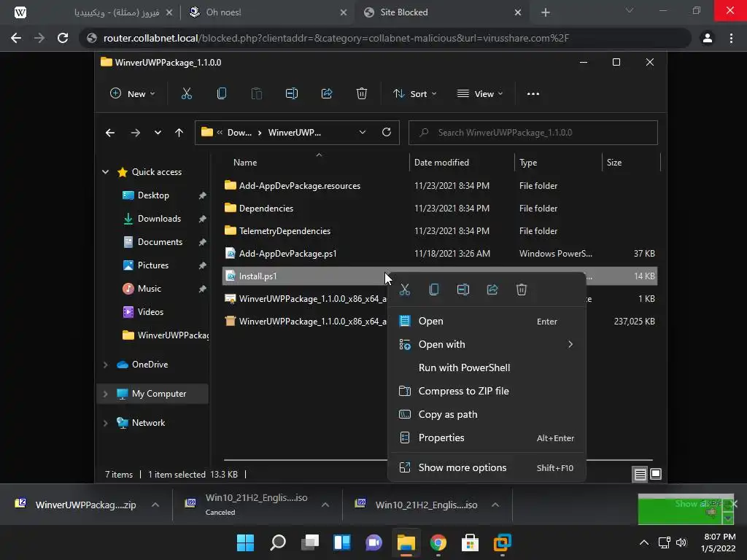The width and height of the screenshot is (747, 560).
Task: Reload the Chrome page
Action: click(63, 38)
